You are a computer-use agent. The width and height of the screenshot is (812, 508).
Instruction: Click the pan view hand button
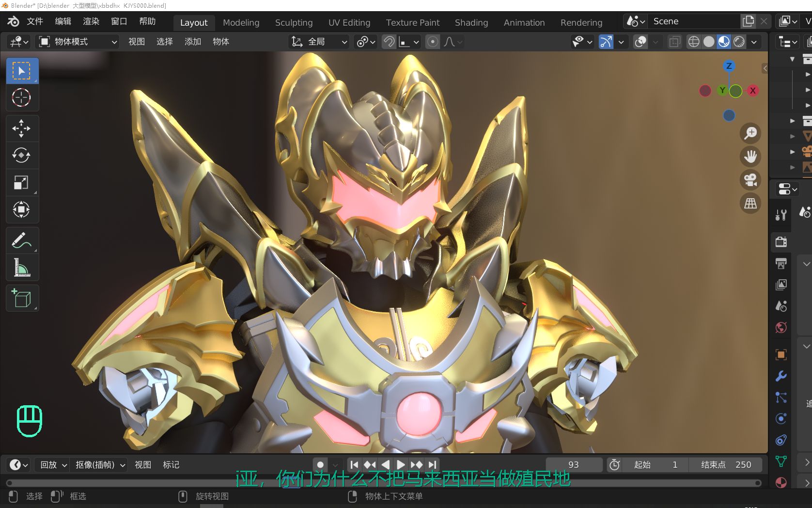[750, 157]
